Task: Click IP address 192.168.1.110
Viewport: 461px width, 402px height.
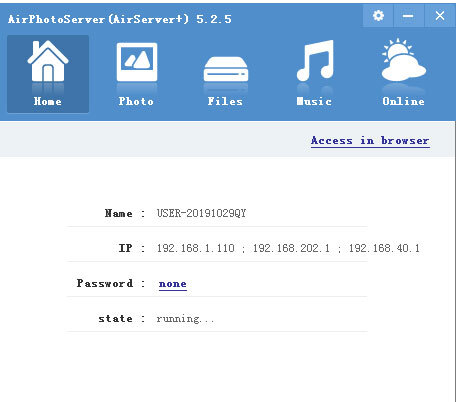Action: (196, 248)
